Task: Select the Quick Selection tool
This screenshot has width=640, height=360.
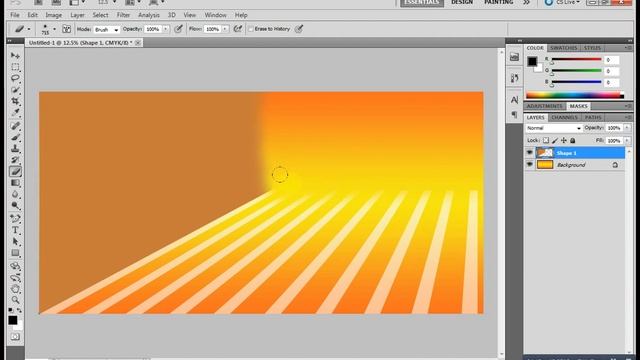Action: (16, 89)
